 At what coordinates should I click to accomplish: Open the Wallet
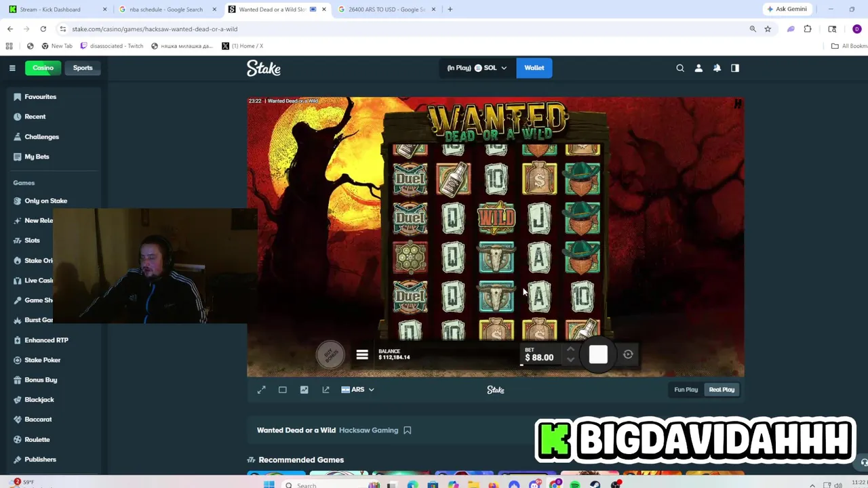[534, 68]
